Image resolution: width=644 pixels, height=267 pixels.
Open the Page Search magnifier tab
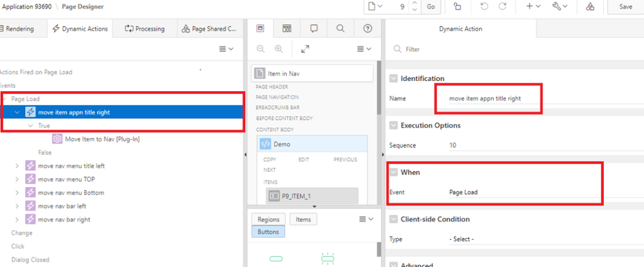pos(340,28)
